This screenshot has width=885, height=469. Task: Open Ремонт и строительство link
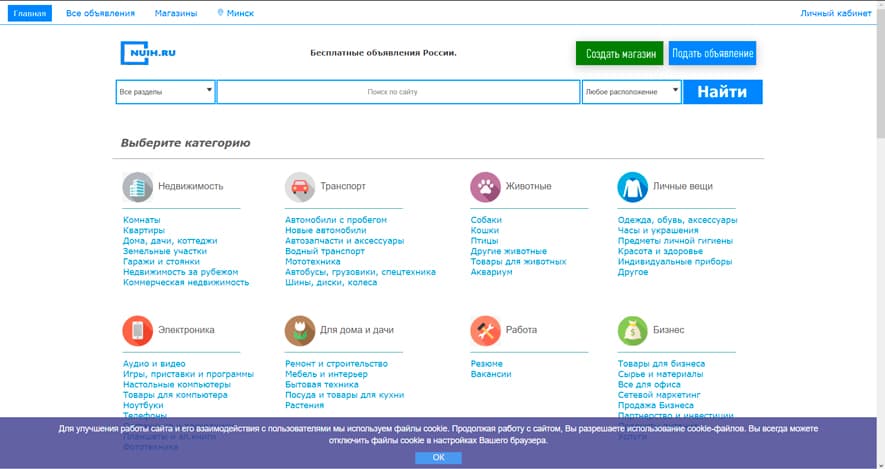(x=336, y=364)
